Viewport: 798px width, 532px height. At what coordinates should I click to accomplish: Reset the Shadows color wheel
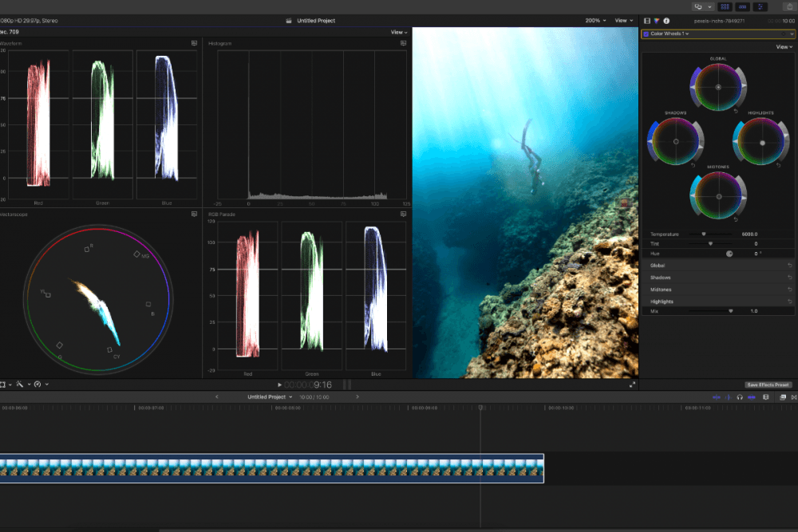pyautogui.click(x=693, y=165)
